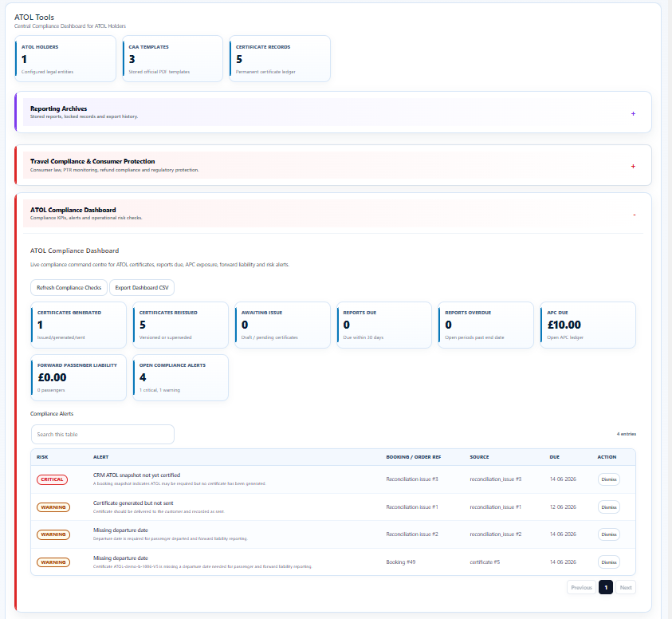The height and width of the screenshot is (619, 672).
Task: Click Travel Compliance & Consumer Protection heading
Action: (92, 162)
